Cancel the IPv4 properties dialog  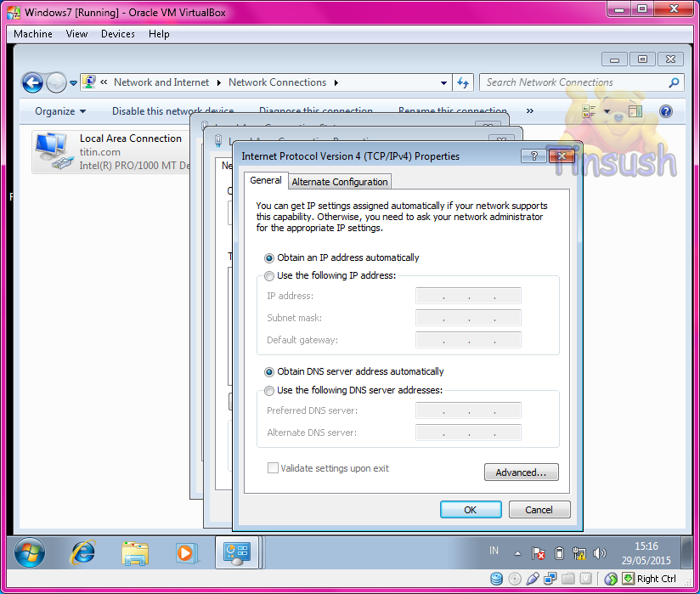tap(539, 510)
